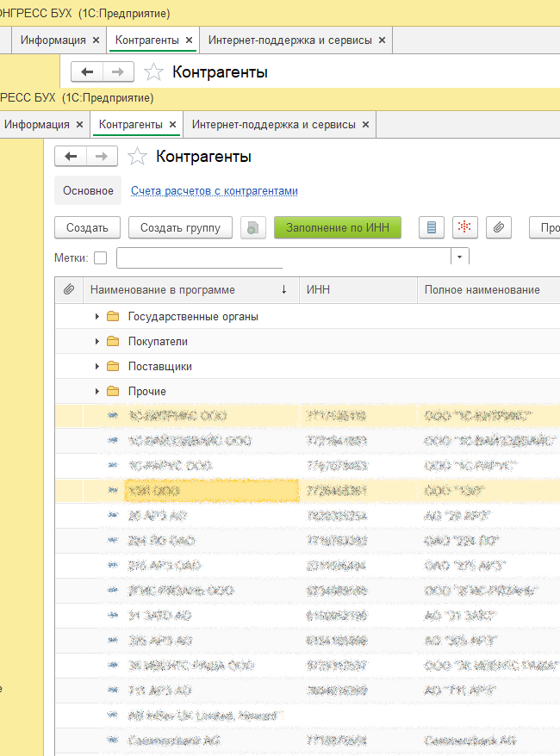560x756 pixels.
Task: Click the paperclip icon in the table header
Action: 69,290
